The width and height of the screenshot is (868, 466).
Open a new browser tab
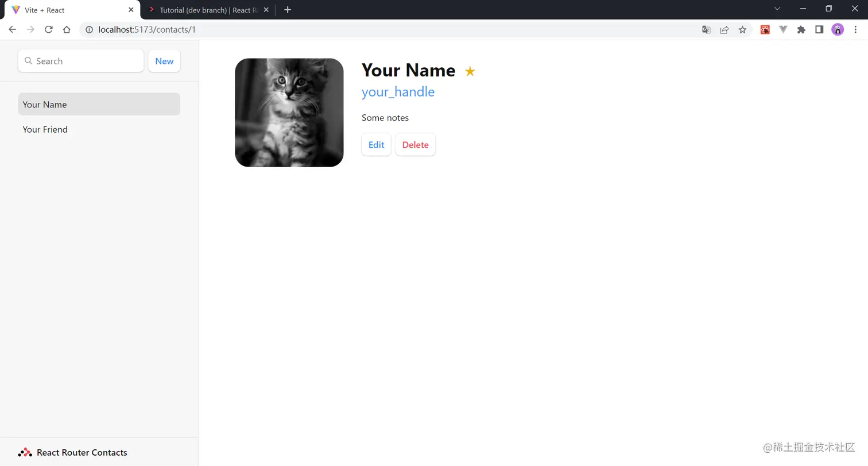pos(287,9)
